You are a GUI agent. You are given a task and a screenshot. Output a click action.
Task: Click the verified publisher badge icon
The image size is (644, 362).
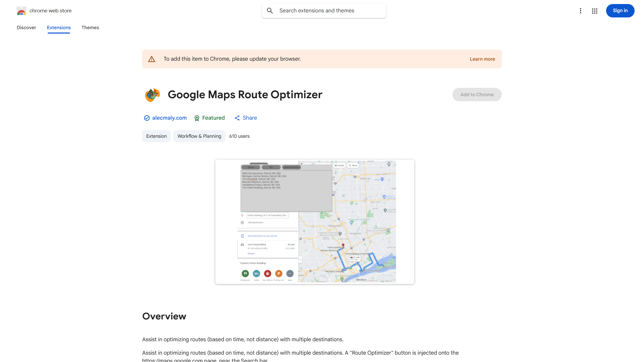point(147,118)
